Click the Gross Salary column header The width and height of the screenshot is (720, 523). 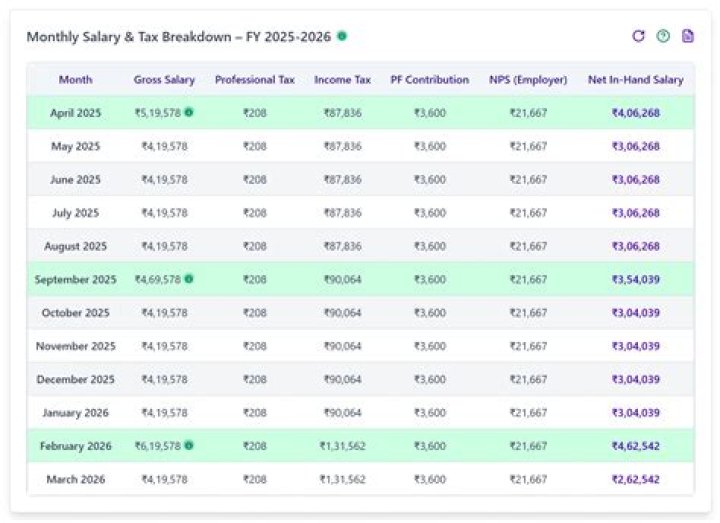(165, 80)
